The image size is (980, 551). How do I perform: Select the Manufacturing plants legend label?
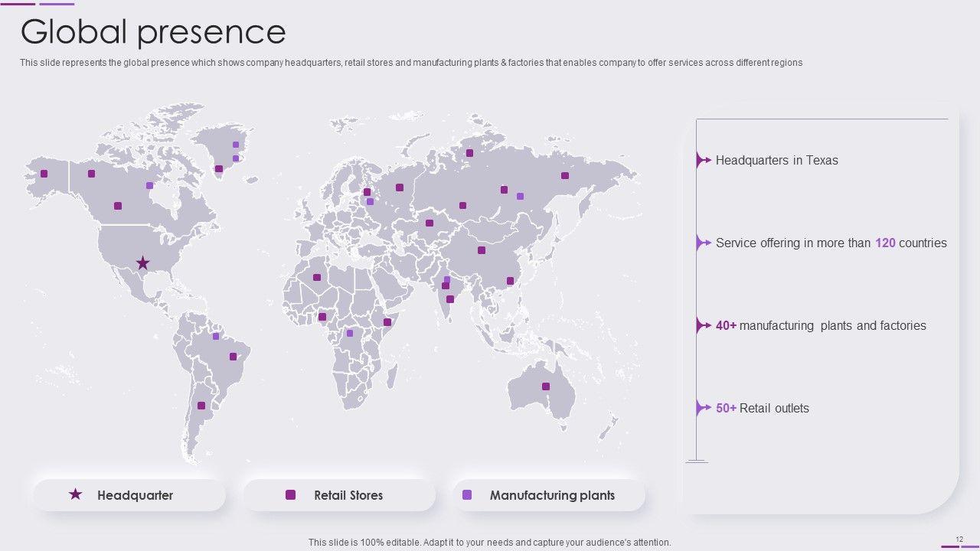point(552,495)
